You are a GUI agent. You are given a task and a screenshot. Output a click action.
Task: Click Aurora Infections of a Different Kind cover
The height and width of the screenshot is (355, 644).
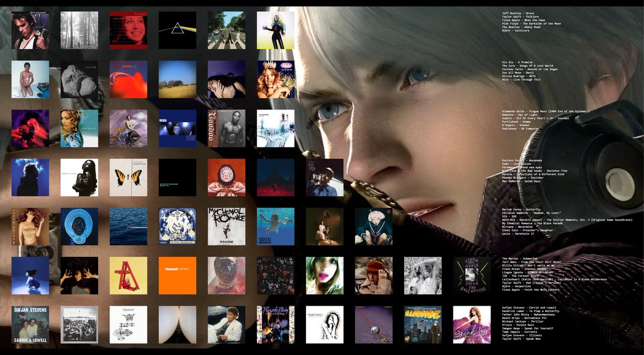(226, 177)
